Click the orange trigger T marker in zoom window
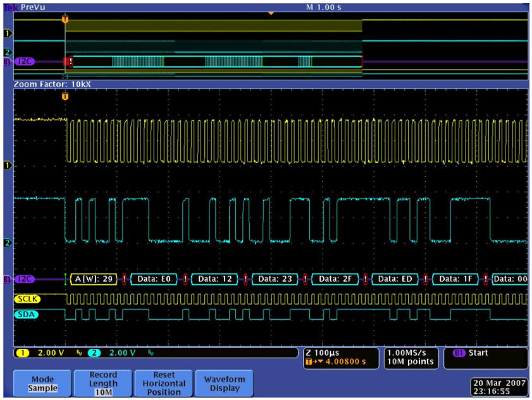 click(x=65, y=97)
